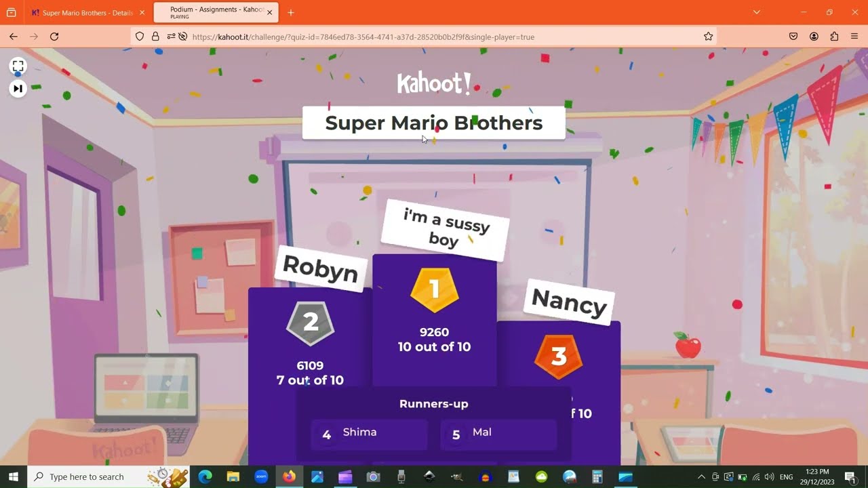868x488 pixels.
Task: Open Microsoft Edge from taskbar
Action: (205, 476)
